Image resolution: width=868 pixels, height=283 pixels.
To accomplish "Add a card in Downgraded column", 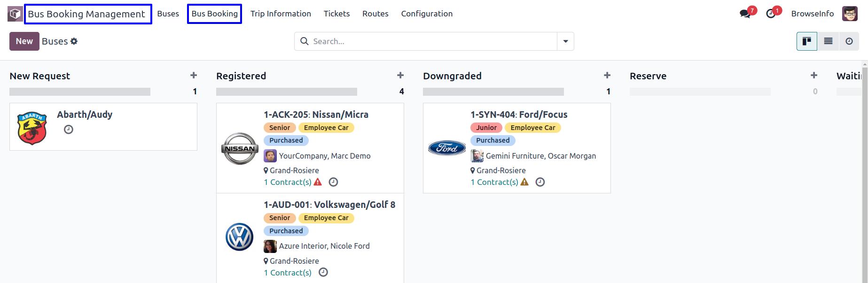I will (x=607, y=76).
